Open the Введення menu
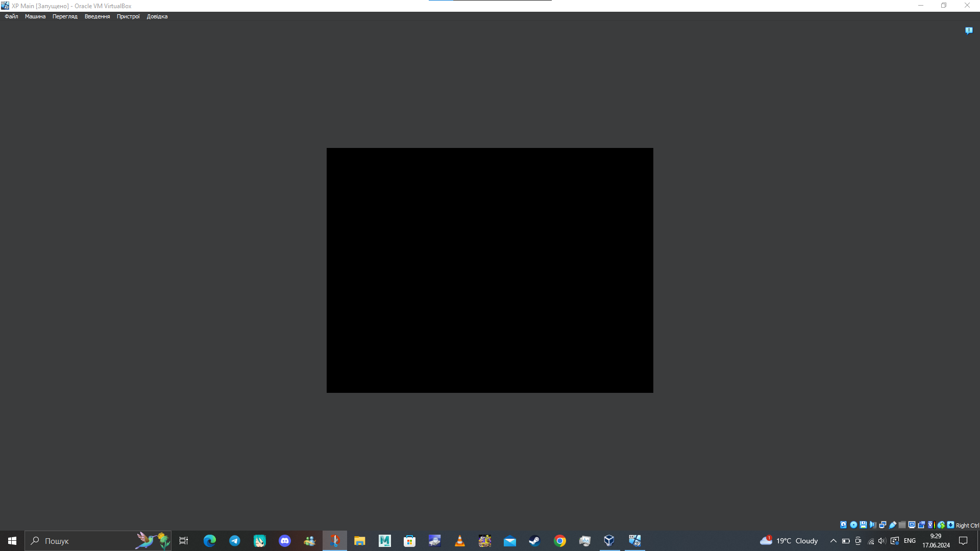The image size is (980, 551). point(97,16)
